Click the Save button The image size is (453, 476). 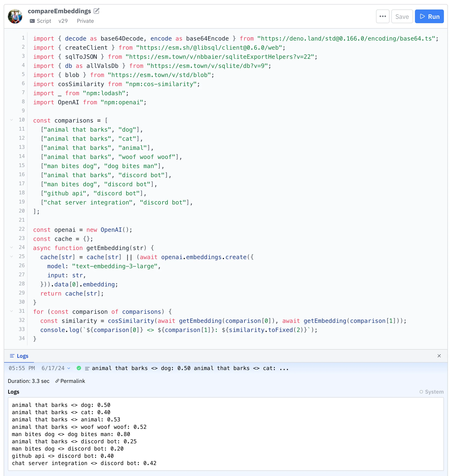point(402,16)
